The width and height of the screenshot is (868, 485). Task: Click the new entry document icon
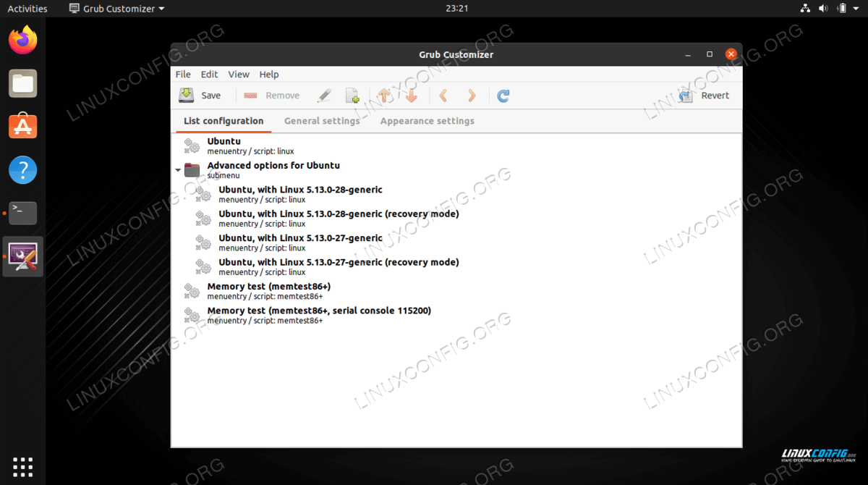[x=352, y=96]
